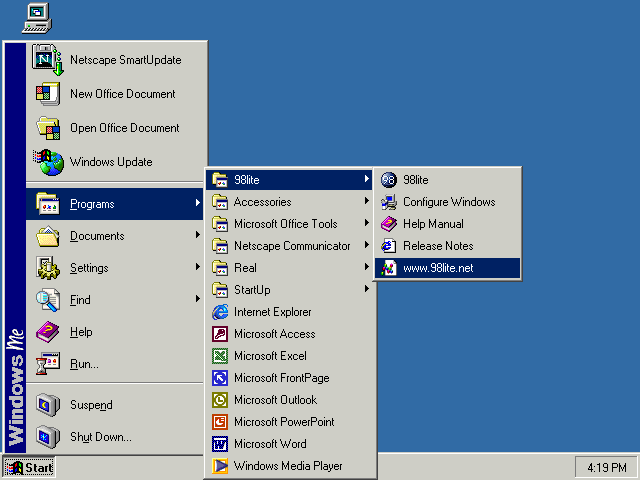Expand the Microsoft Office Tools arrow
Image resolution: width=640 pixels, height=480 pixels.
pyautogui.click(x=367, y=223)
